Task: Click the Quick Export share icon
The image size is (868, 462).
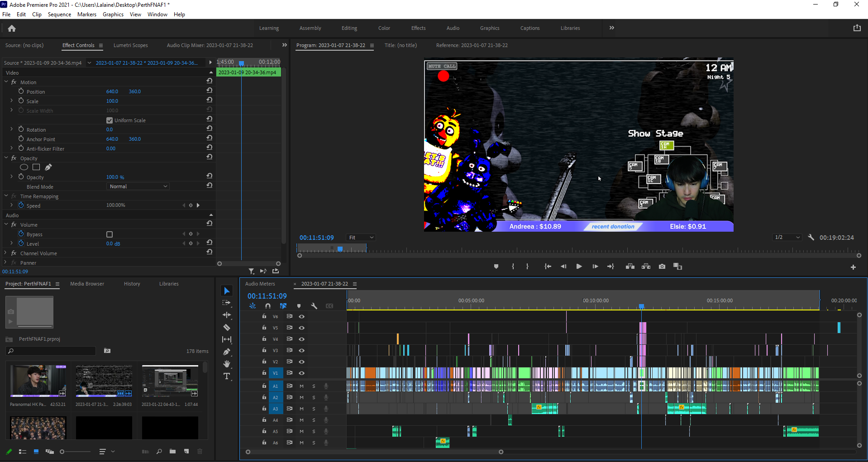Action: coord(857,28)
